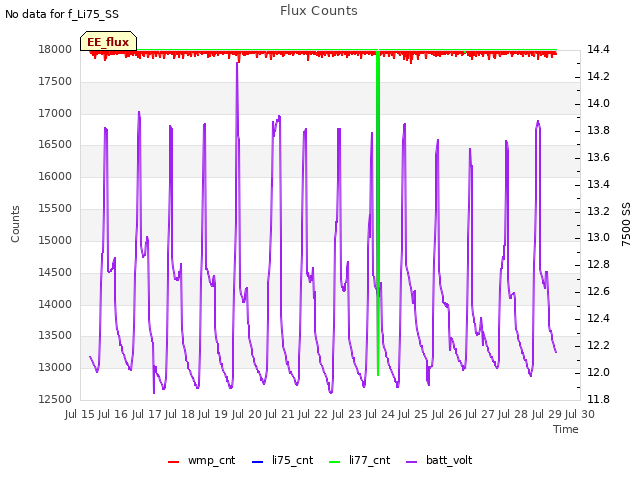This screenshot has height=480, width=640.
Task: Click the 13.0 tick on the right axis
Action: point(598,238)
